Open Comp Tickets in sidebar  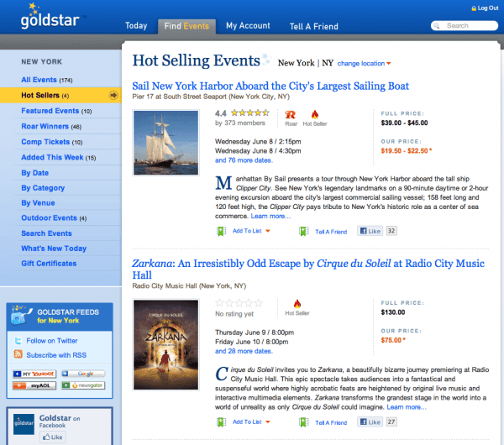click(52, 142)
